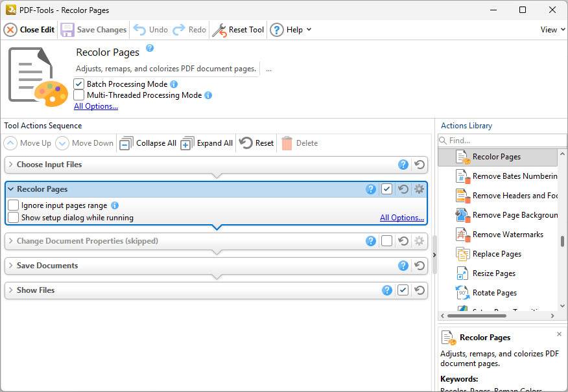
Task: Open settings gear for Recolor Pages step
Action: (x=419, y=189)
